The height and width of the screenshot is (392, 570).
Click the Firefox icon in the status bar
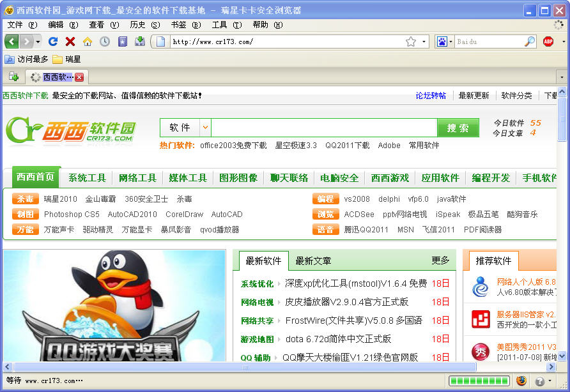point(521,381)
